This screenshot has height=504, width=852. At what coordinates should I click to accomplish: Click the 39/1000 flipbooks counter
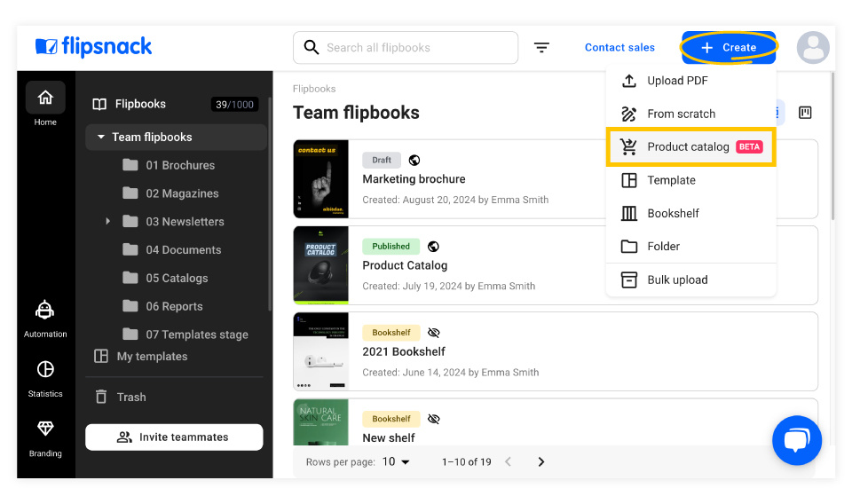coord(234,105)
